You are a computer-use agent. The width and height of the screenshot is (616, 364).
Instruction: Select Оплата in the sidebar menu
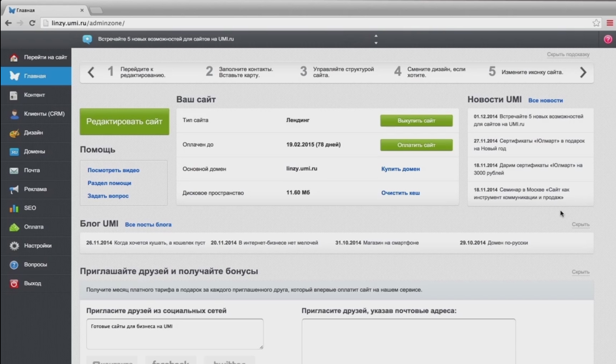point(34,227)
